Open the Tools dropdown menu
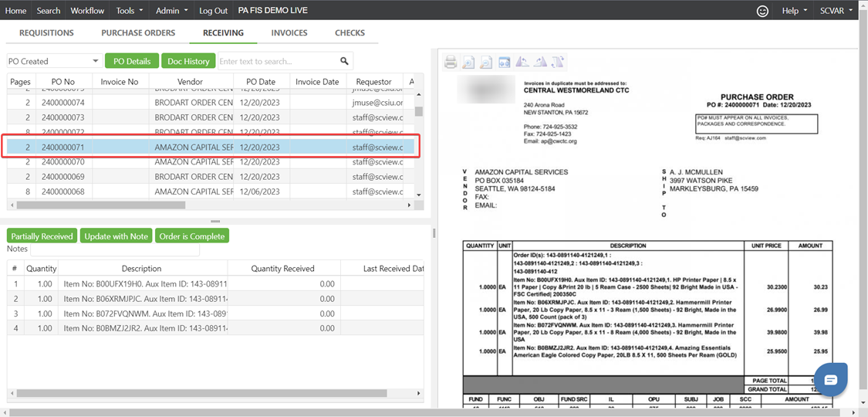The image size is (868, 417). point(129,11)
